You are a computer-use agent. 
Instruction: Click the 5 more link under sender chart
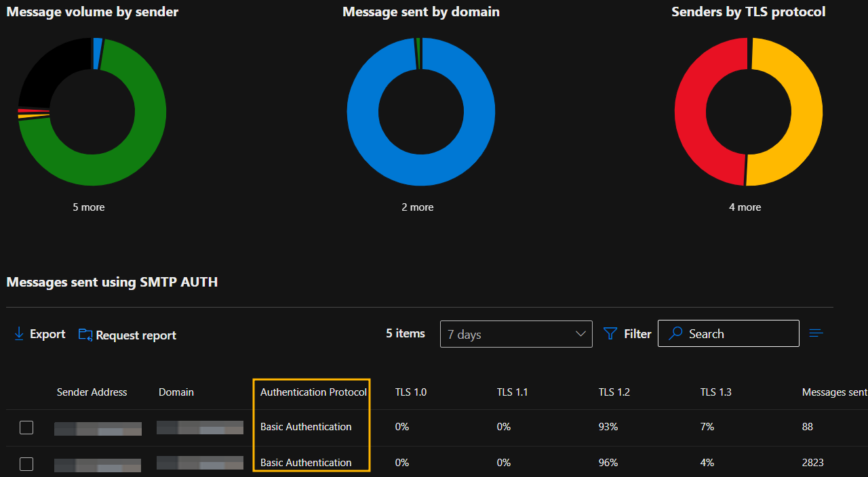coord(88,207)
